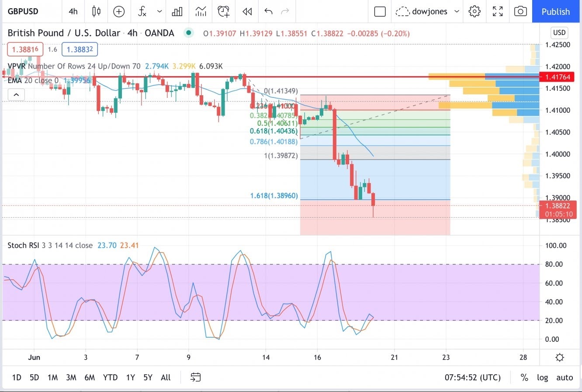Toggle the percent scale

click(524, 377)
